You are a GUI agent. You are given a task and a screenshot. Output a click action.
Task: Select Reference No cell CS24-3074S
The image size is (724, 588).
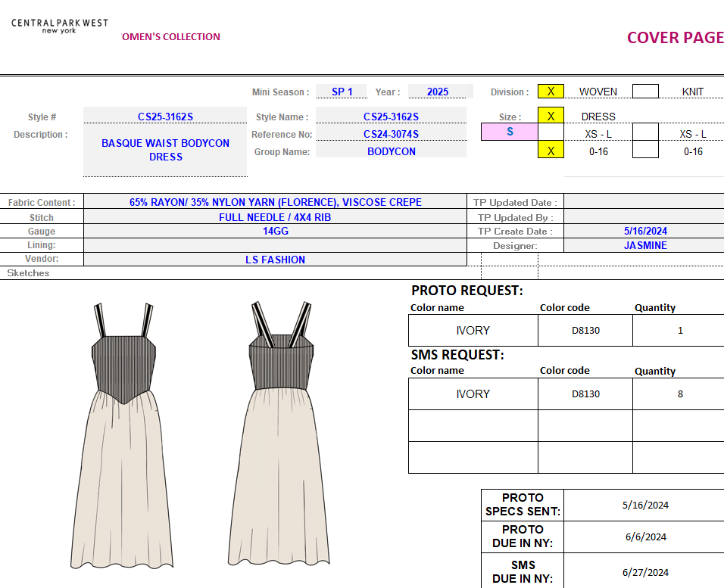(391, 133)
